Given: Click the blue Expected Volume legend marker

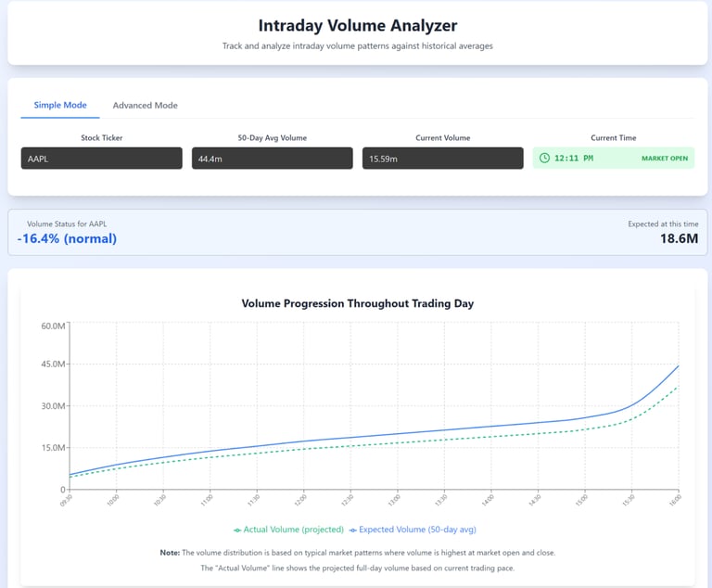Looking at the screenshot, I should (x=352, y=530).
